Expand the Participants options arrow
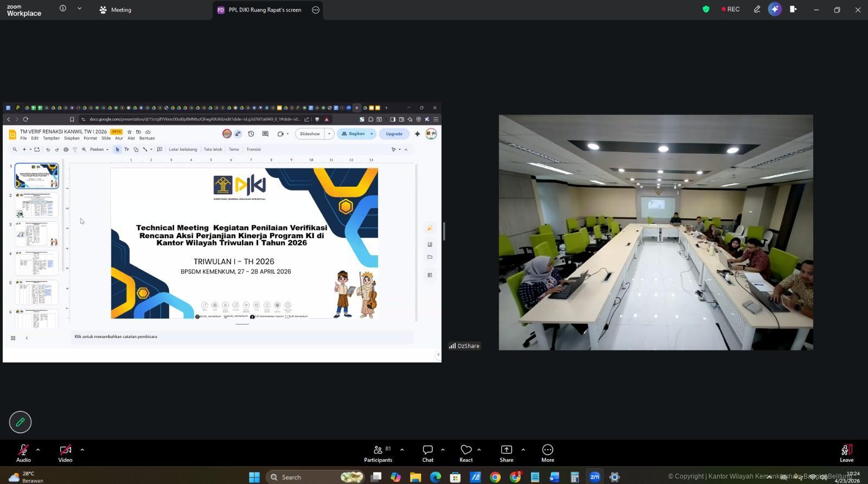 coord(402,449)
